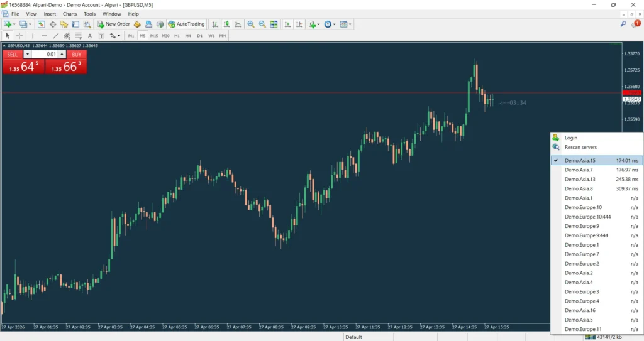Toggle the Terminal panel icon

(75, 24)
